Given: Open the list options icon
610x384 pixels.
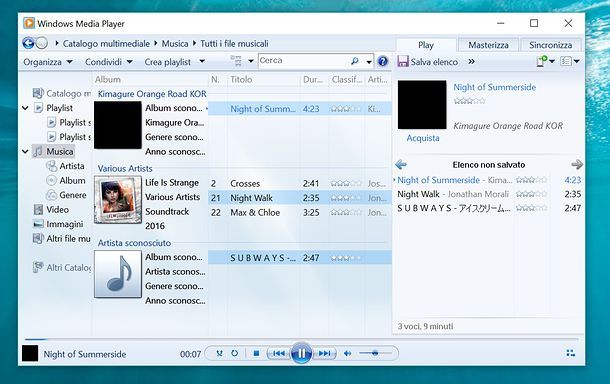Looking at the screenshot, I should 566,61.
